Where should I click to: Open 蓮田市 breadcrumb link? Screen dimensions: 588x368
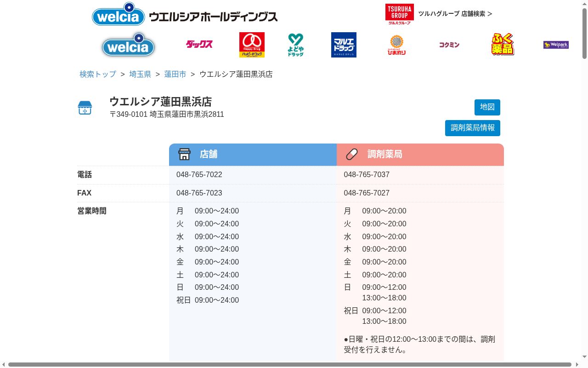pos(175,74)
